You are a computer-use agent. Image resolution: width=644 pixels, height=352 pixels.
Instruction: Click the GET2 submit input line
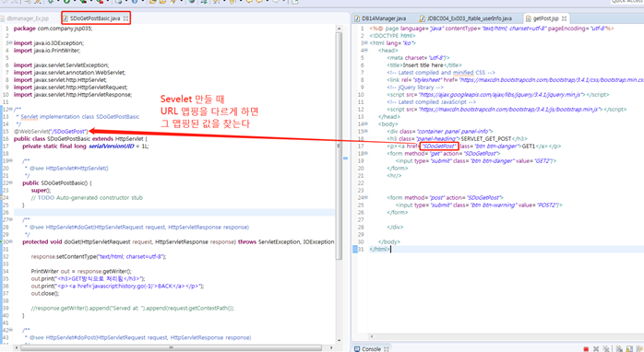point(475,161)
